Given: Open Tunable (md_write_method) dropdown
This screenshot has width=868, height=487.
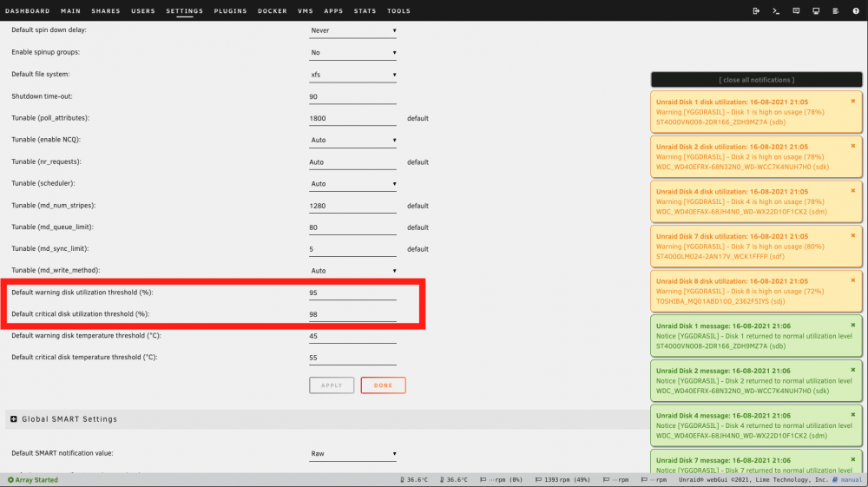Looking at the screenshot, I should (352, 271).
